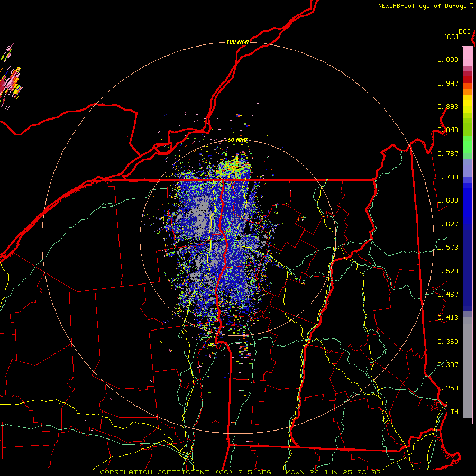Click the 0.467 colorbar value
Screen dimensions: 476x476
(448, 295)
